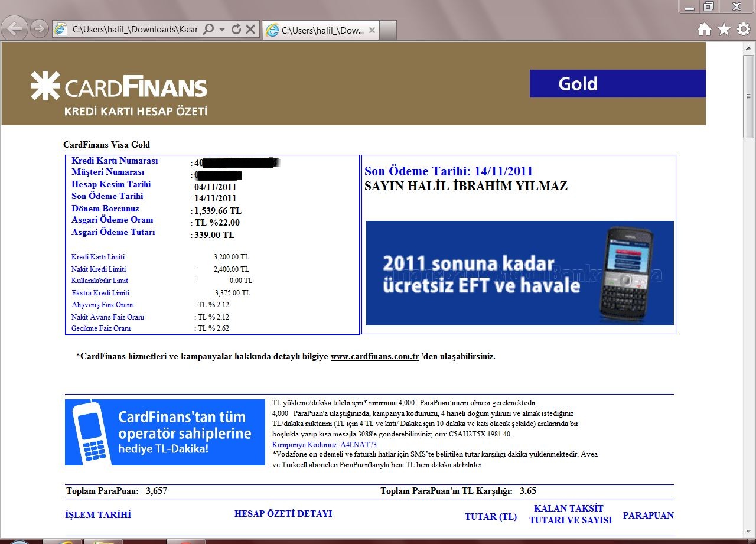Click the HESAP ÖZETİ DETAYI column header
Viewport: 756px width, 544px height.
(283, 514)
